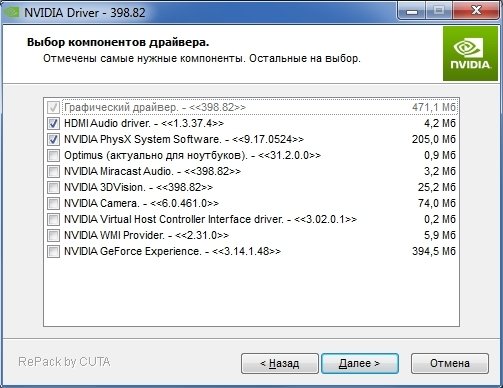Select the NVIDIA PhysX System Software label
The width and height of the screenshot is (503, 388).
pyautogui.click(x=184, y=139)
